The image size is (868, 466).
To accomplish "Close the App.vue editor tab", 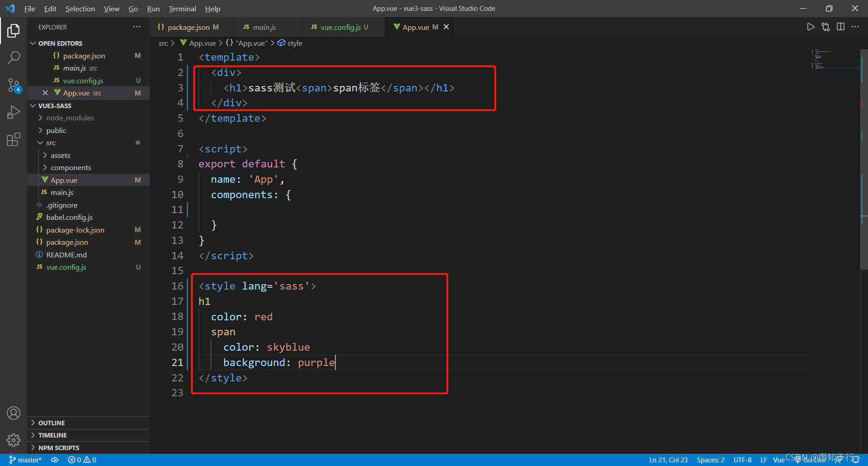I will coord(446,27).
